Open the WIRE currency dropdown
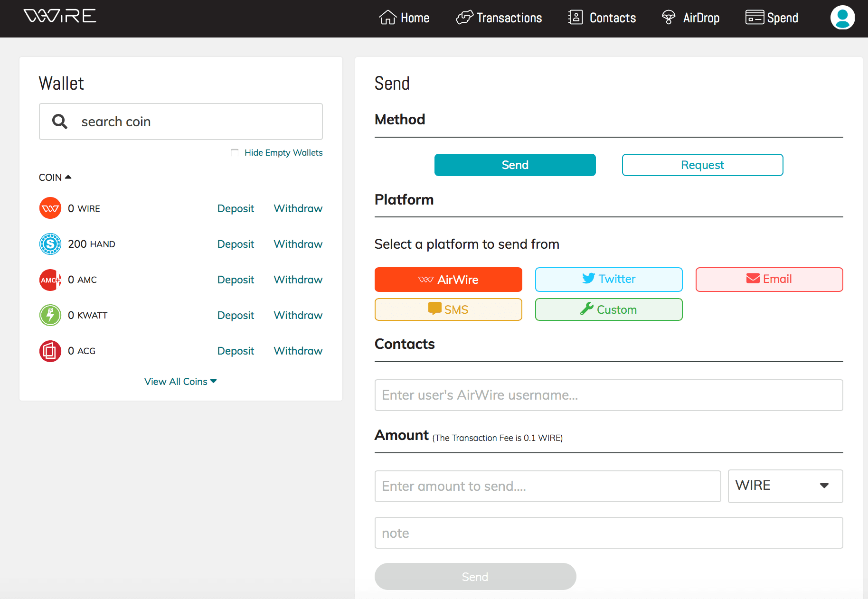868x599 pixels. (x=785, y=486)
